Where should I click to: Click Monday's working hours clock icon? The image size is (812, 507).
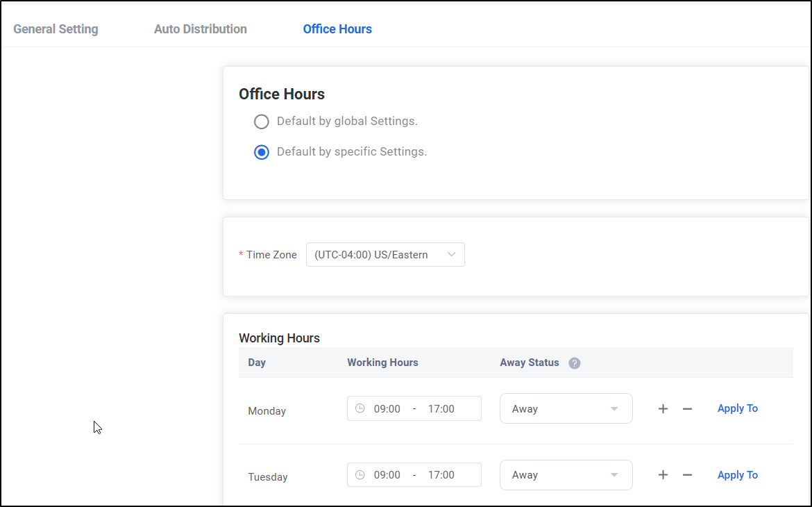[x=360, y=408]
